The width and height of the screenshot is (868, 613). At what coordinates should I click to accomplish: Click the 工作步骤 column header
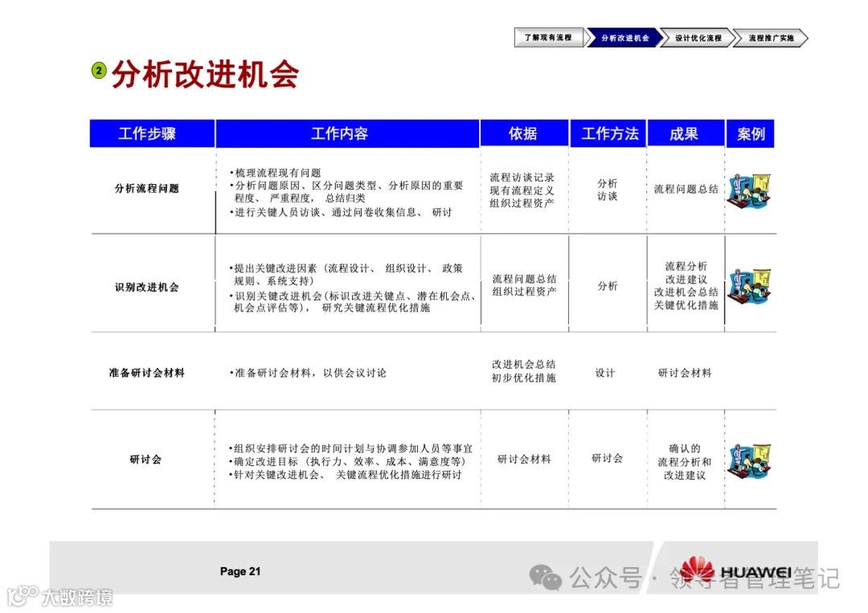click(151, 133)
